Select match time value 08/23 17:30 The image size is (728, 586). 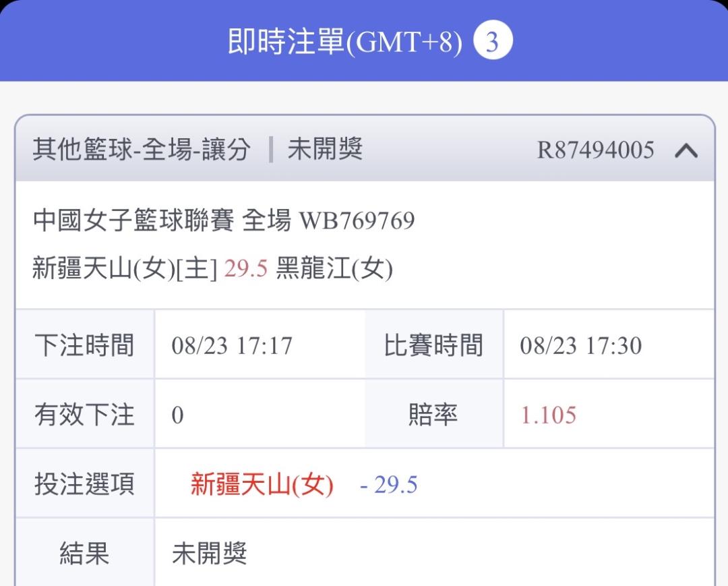(x=581, y=345)
